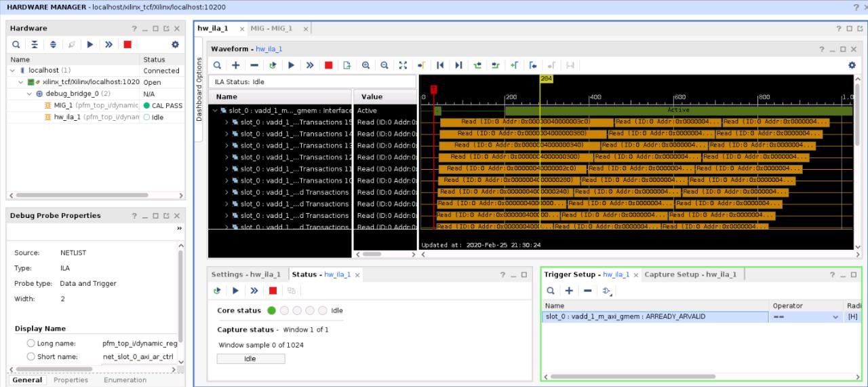Click the ILA Status: Idle field

point(313,81)
